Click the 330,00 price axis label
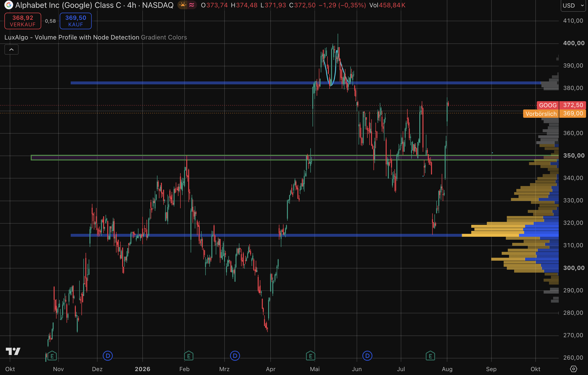This screenshot has height=375, width=588. [573, 201]
